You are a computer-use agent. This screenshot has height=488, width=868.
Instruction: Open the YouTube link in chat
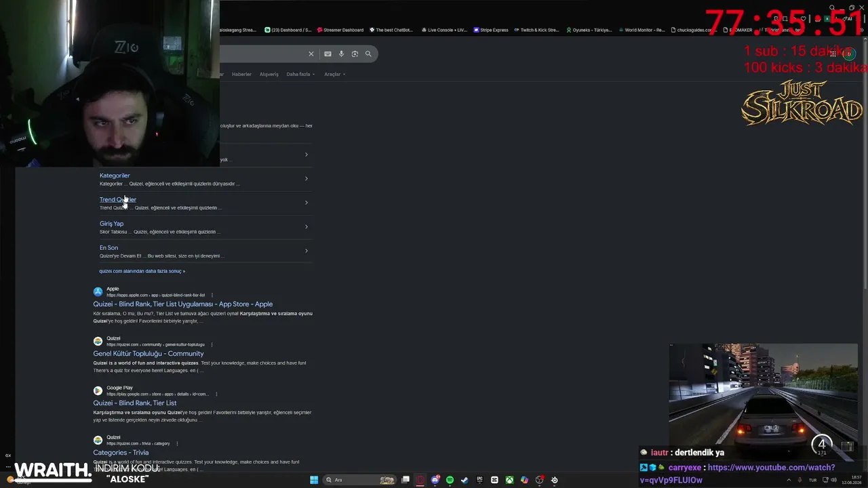(x=739, y=474)
